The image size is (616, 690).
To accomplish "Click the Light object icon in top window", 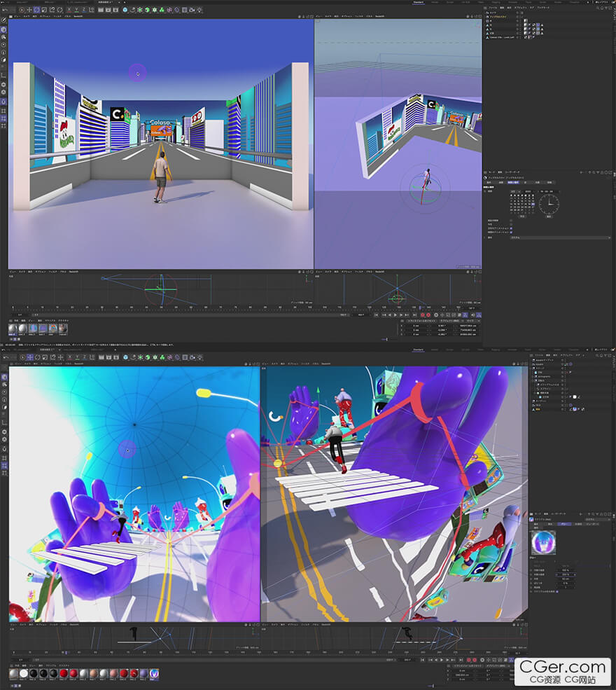I will coord(199,10).
